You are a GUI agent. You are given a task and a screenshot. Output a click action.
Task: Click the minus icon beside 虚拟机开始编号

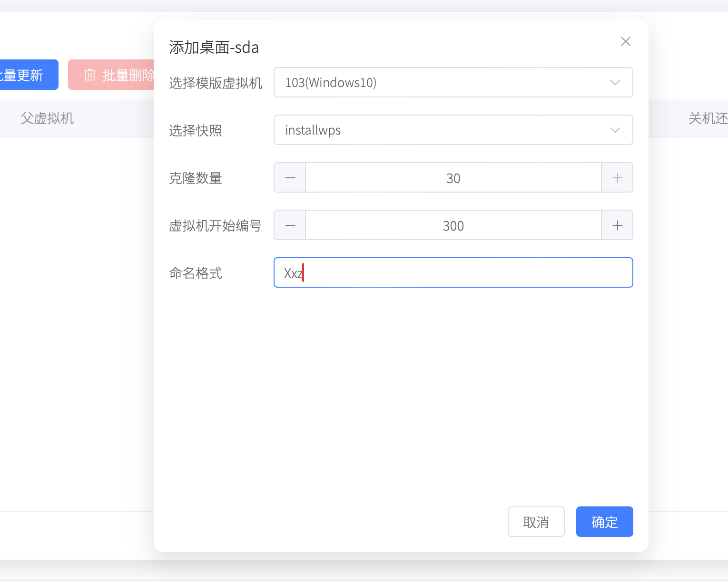point(289,225)
